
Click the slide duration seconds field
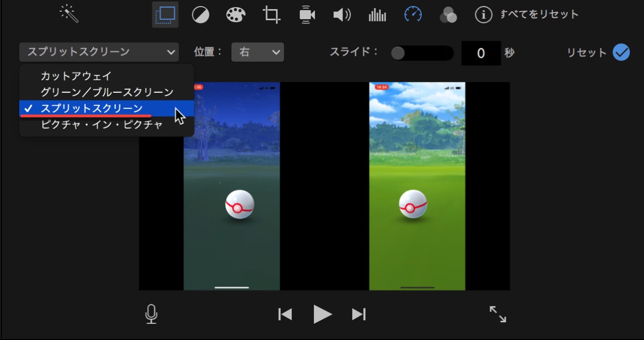point(481,53)
